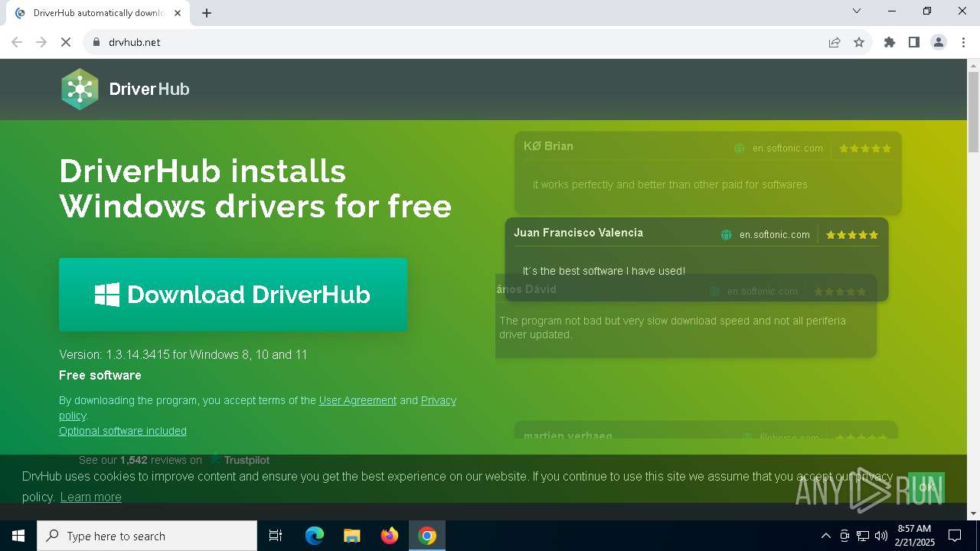The height and width of the screenshot is (551, 980).
Task: Accept cookies with the OK button
Action: tap(926, 487)
